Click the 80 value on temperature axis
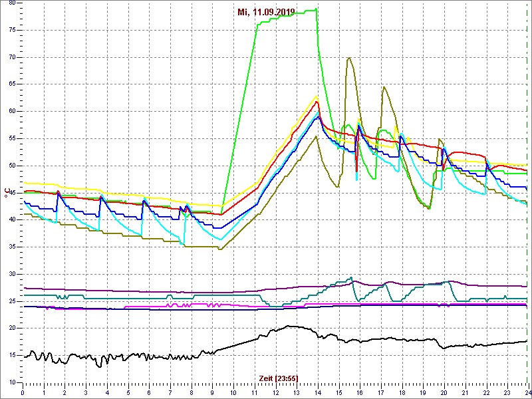Viewport: 532px width, 399px height. (x=12, y=3)
